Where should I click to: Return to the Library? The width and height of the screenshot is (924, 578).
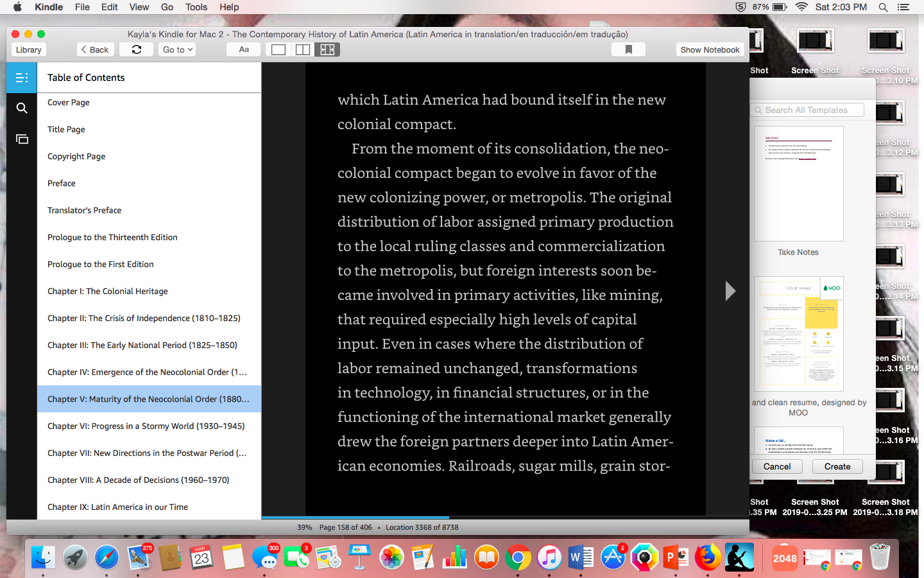click(28, 49)
